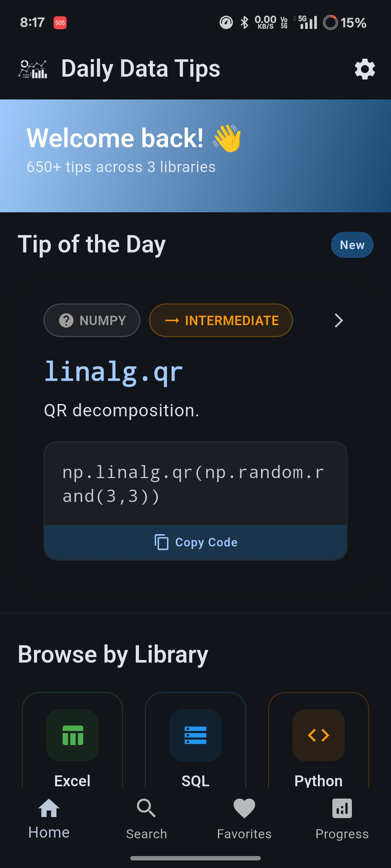Select the INTERMEDIATE difficulty chip

(220, 320)
